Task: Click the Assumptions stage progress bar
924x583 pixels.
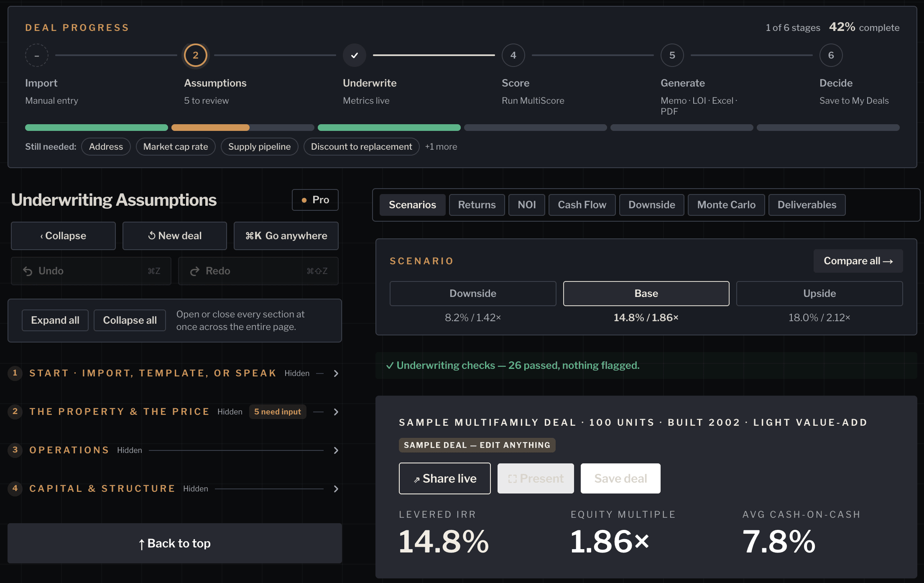Action: [243, 128]
